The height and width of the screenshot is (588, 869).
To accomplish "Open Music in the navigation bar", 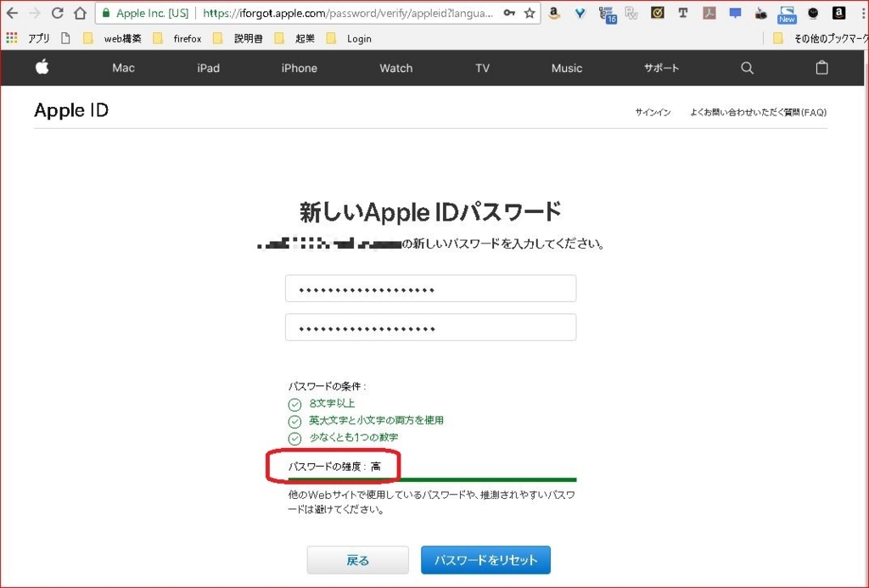I will (x=566, y=68).
